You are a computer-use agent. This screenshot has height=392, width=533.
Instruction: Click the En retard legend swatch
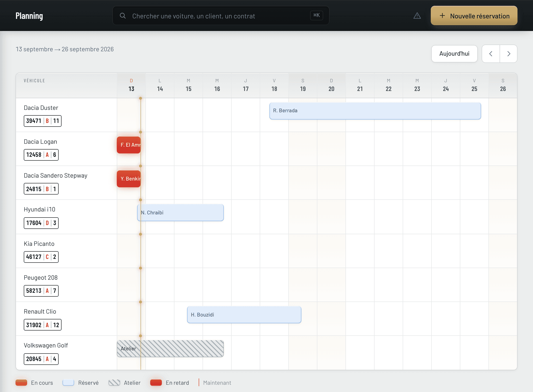click(156, 383)
